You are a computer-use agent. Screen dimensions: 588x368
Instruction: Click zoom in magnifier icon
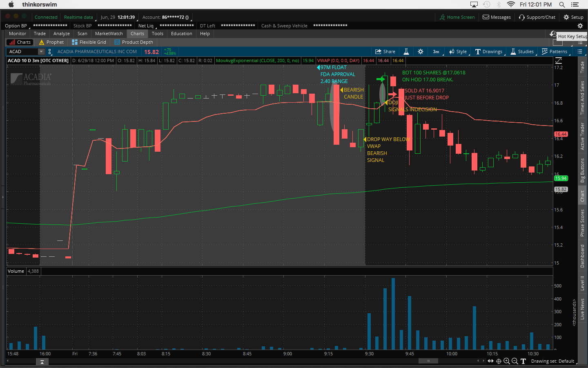[507, 361]
